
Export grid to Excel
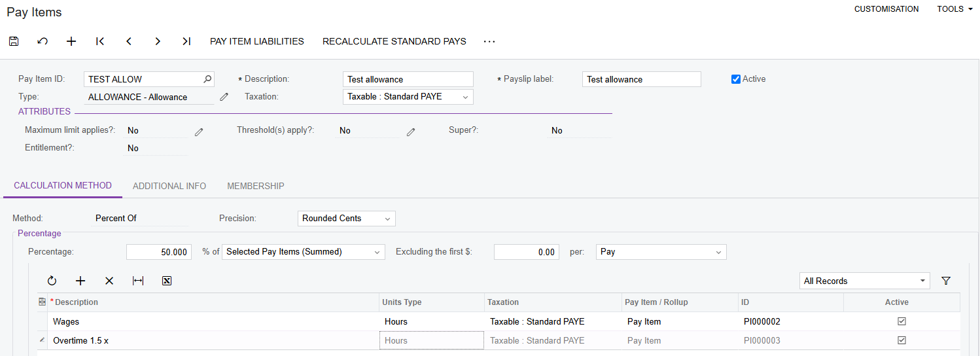point(167,281)
